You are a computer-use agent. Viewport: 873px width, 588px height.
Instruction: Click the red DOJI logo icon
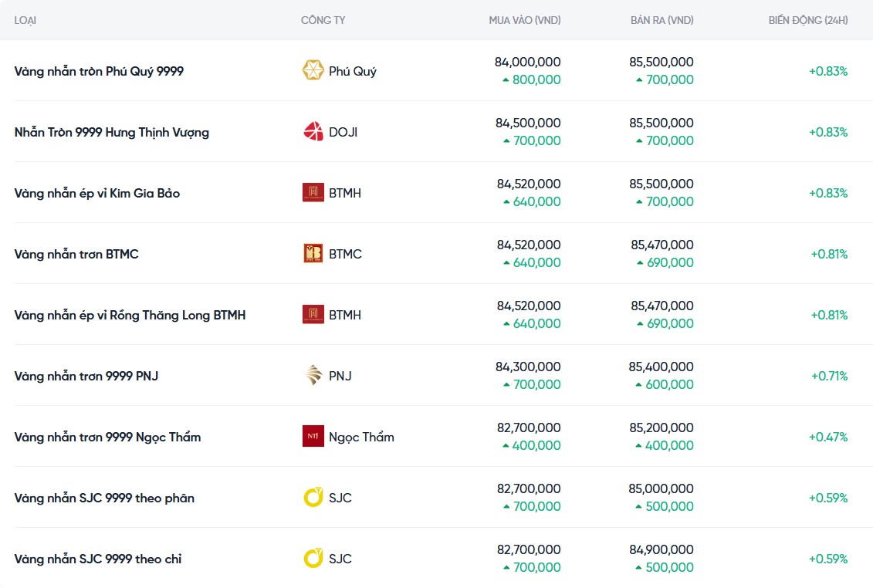click(313, 132)
